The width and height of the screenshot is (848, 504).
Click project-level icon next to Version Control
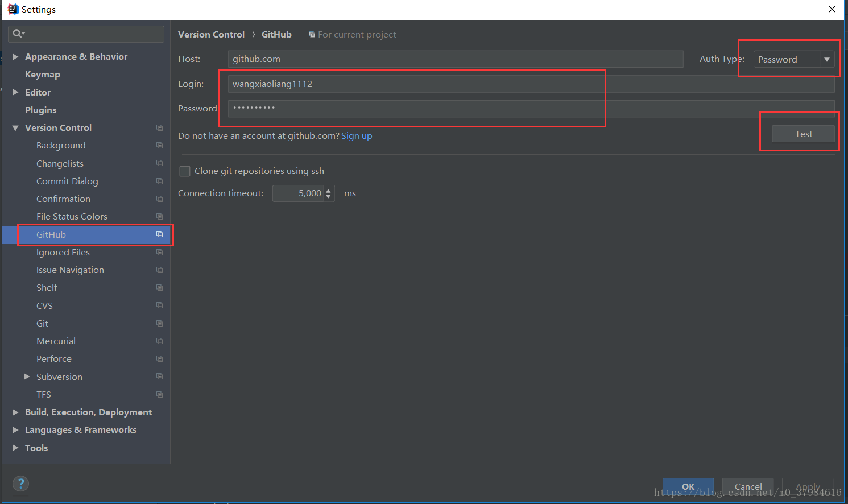(x=159, y=128)
